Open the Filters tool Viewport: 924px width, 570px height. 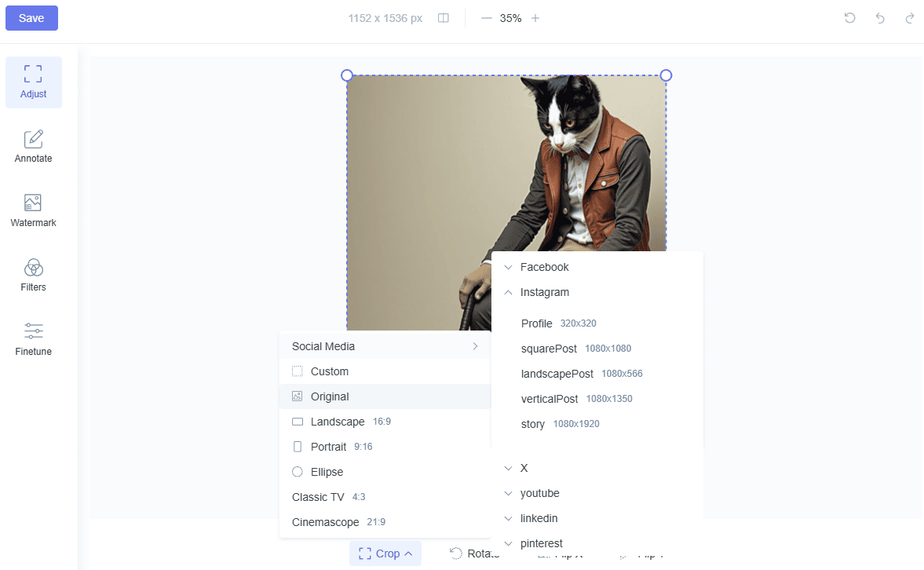coord(34,276)
